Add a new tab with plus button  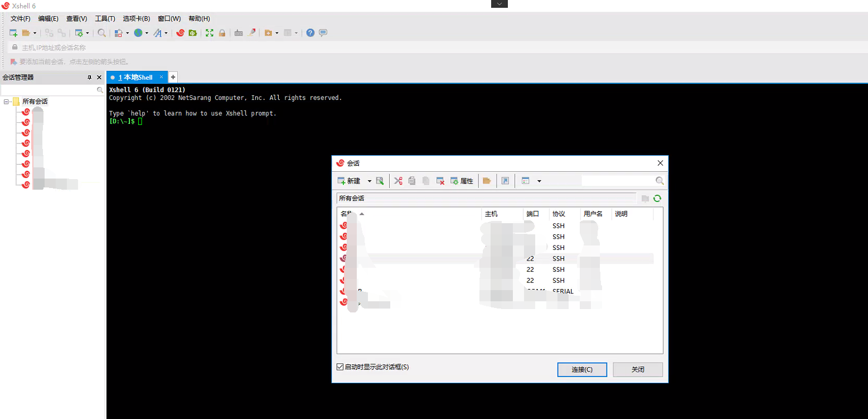click(173, 77)
